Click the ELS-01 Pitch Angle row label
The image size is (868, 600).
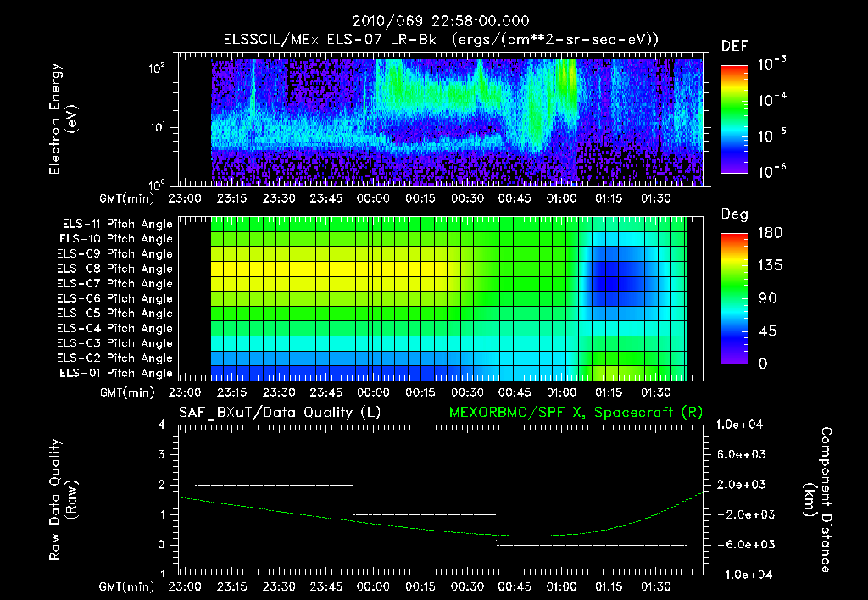coord(116,373)
